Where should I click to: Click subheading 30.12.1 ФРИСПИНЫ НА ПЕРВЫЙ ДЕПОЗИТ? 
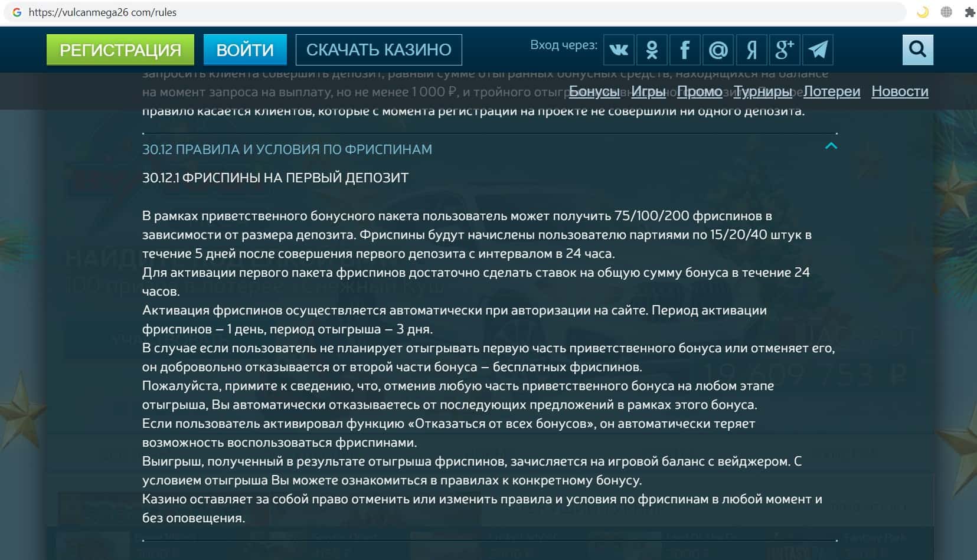pos(275,178)
